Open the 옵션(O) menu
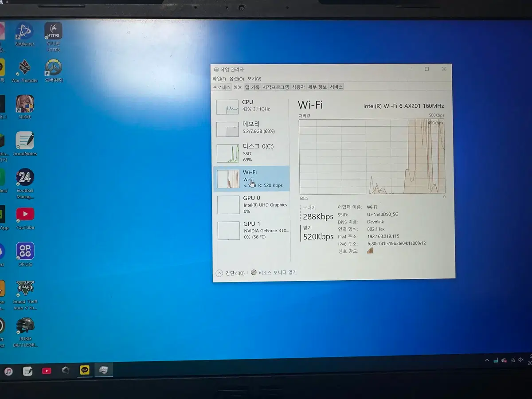 pos(237,78)
